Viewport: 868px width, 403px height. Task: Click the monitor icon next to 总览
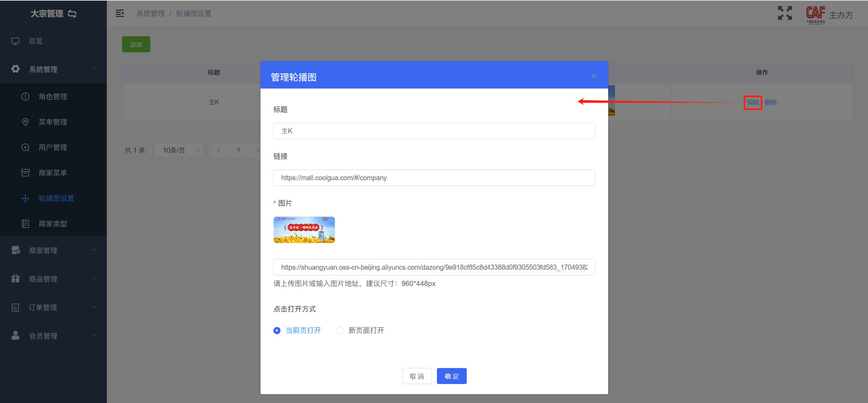point(15,41)
